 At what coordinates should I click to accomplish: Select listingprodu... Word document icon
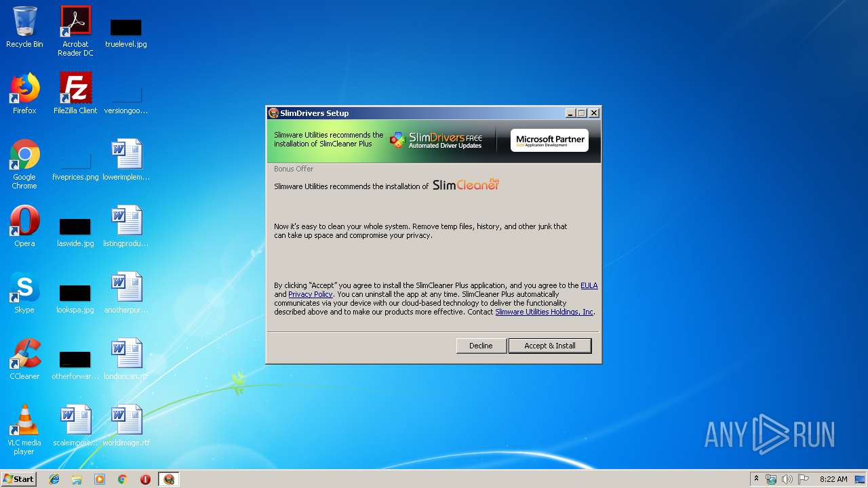point(126,226)
